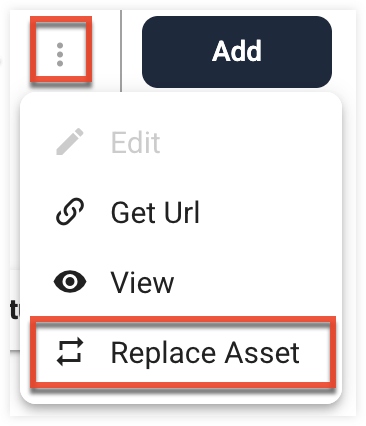366x426 pixels.
Task: Click the repeat-arrows icon in highlighted row
Action: pyautogui.click(x=70, y=352)
